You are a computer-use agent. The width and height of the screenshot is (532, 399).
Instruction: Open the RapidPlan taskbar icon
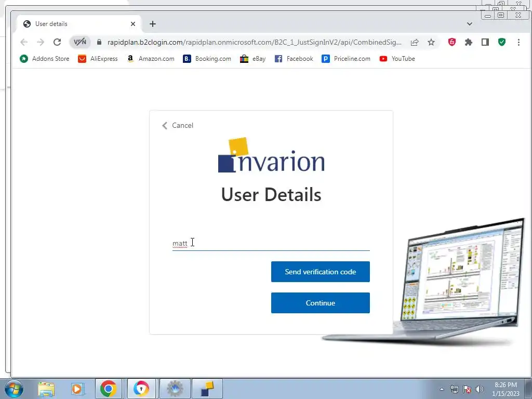pyautogui.click(x=207, y=389)
